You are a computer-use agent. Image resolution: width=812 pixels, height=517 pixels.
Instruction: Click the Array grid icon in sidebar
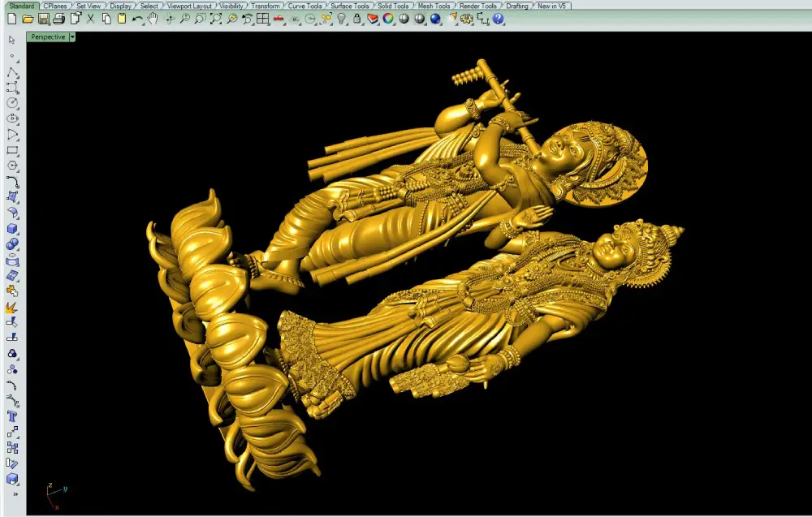12,448
